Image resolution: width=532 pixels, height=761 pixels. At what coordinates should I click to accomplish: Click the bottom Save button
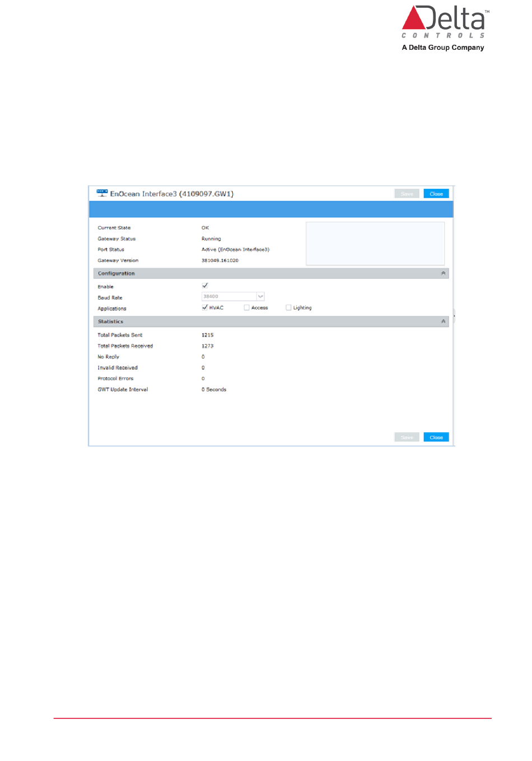[407, 437]
